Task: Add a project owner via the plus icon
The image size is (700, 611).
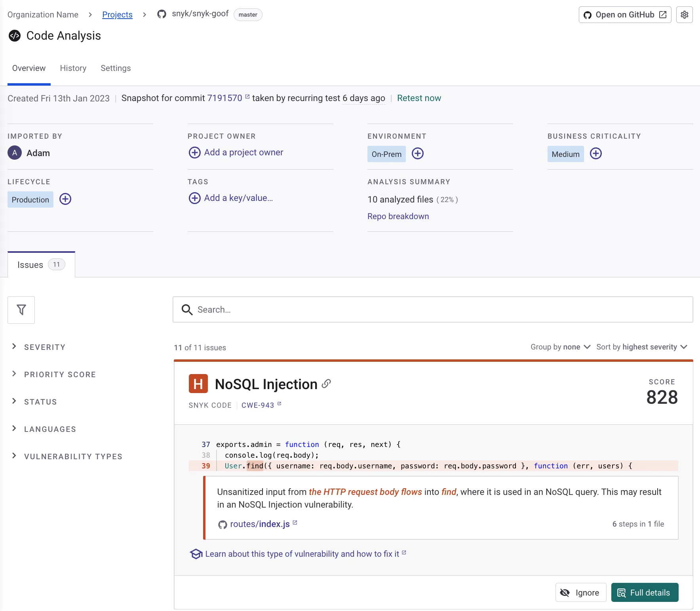Action: tap(194, 153)
